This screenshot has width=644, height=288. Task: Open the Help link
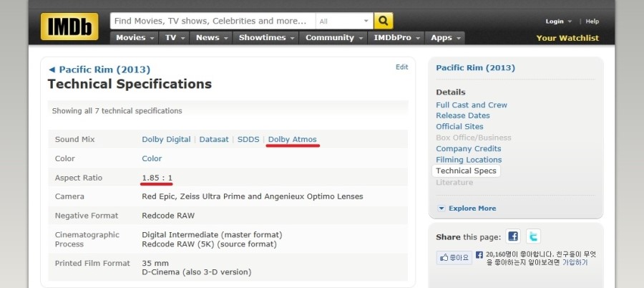pyautogui.click(x=592, y=21)
